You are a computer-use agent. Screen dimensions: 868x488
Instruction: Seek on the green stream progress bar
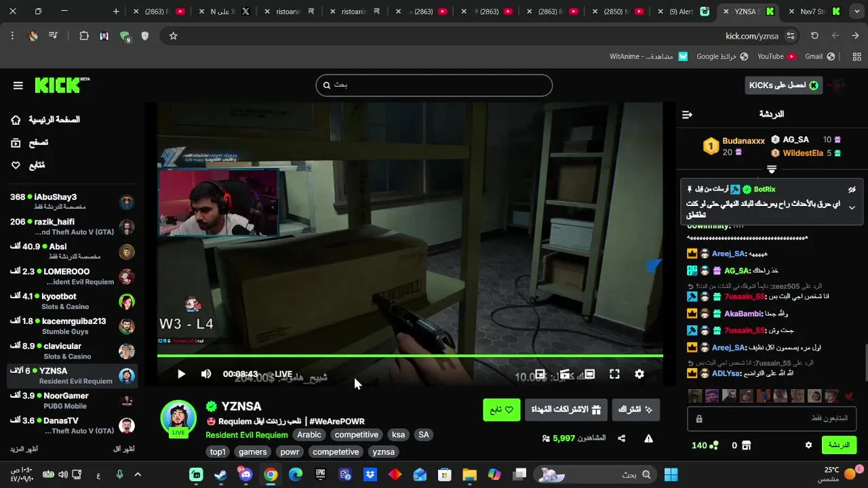point(410,356)
